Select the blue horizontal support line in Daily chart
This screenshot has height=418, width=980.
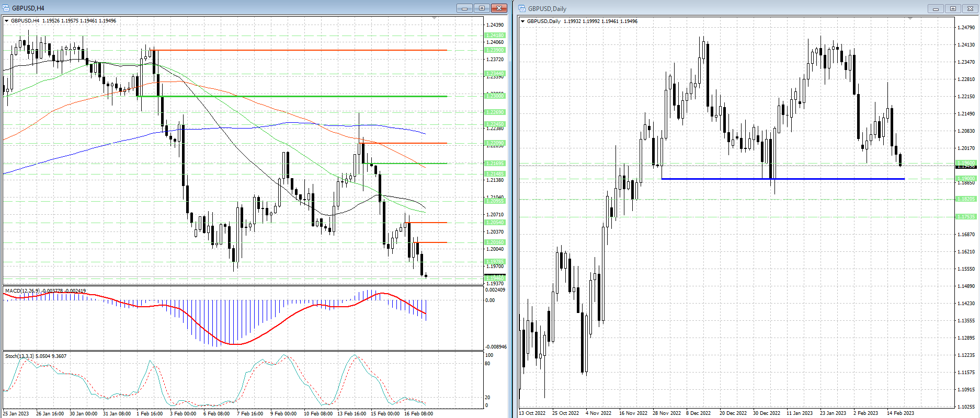(x=783, y=179)
